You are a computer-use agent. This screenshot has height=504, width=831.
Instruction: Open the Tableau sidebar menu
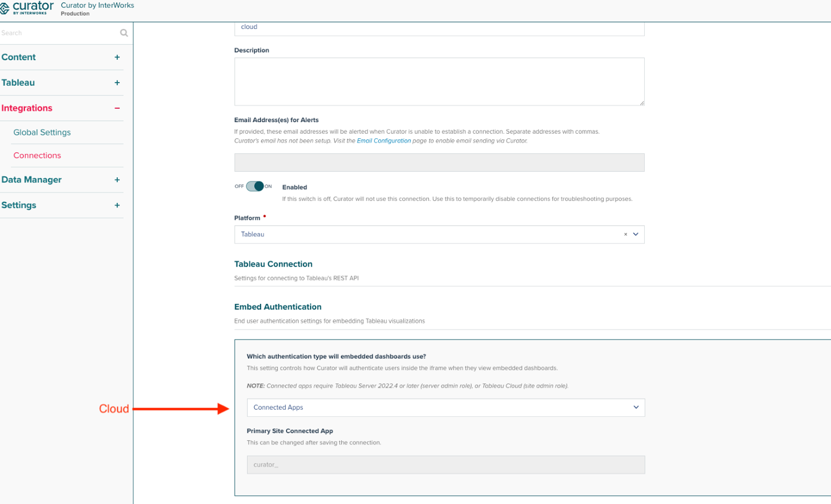click(18, 83)
